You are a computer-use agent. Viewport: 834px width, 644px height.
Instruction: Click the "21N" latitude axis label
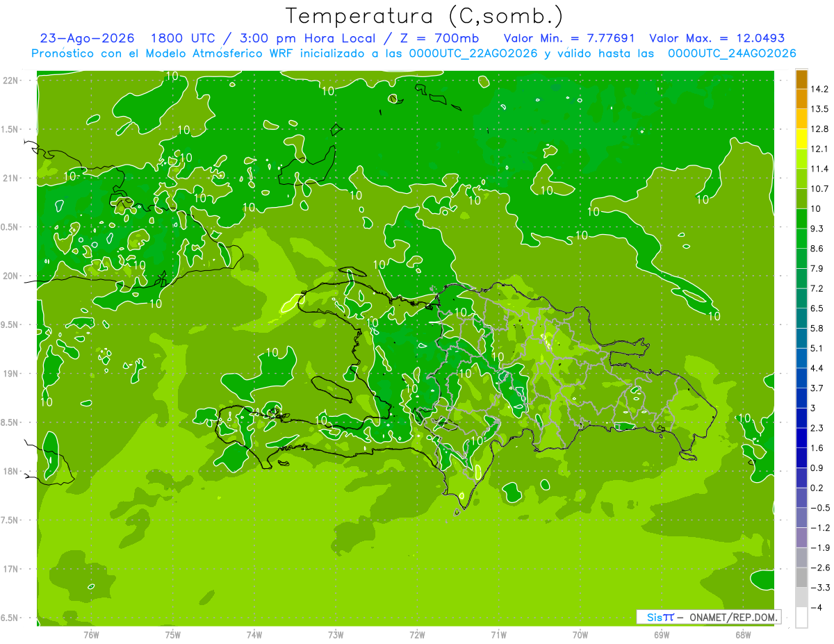[x=10, y=178]
